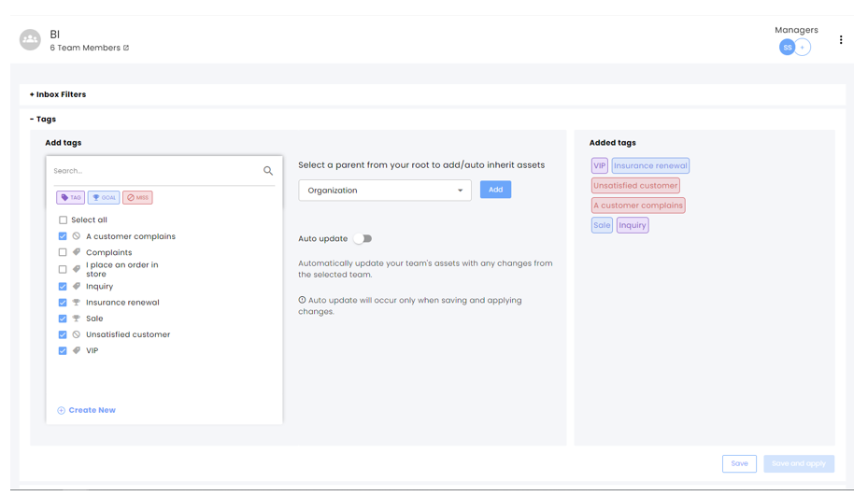This screenshot has height=496, width=868.
Task: Click the tag icon beside Complaints
Action: pyautogui.click(x=77, y=252)
